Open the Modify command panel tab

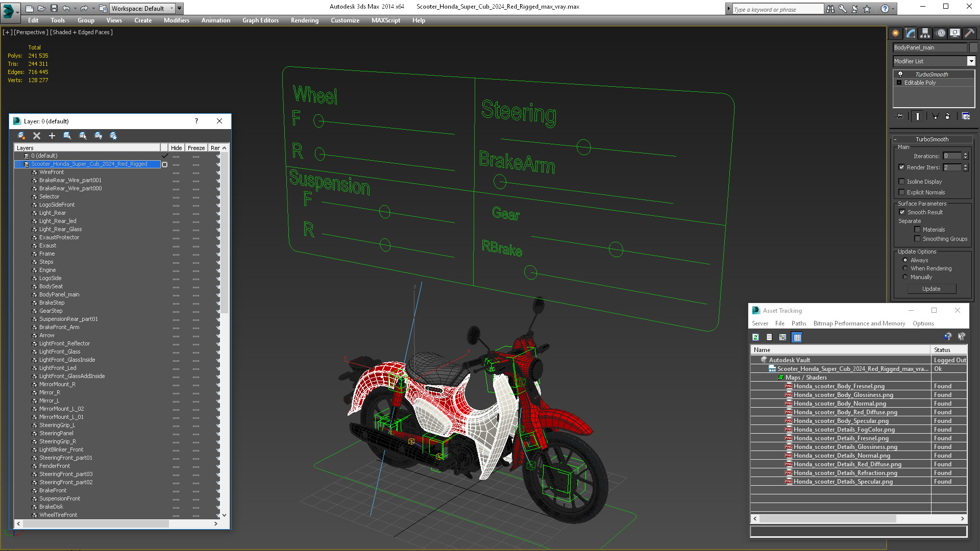click(911, 33)
